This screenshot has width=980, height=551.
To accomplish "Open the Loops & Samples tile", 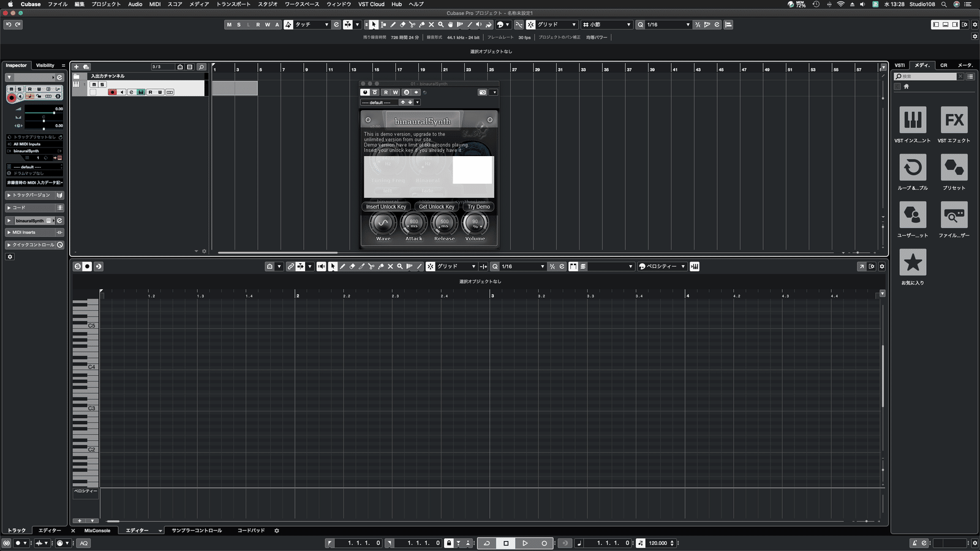I will (x=913, y=167).
